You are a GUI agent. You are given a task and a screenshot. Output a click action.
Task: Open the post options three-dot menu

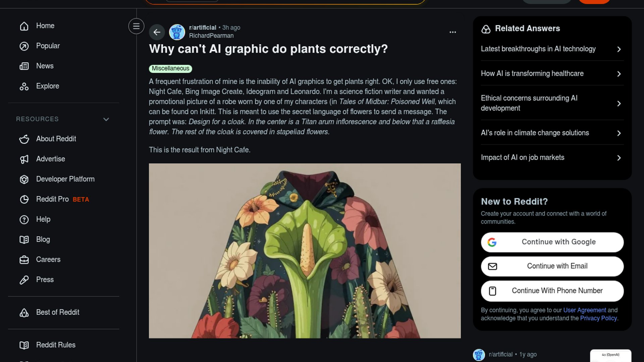(x=452, y=32)
